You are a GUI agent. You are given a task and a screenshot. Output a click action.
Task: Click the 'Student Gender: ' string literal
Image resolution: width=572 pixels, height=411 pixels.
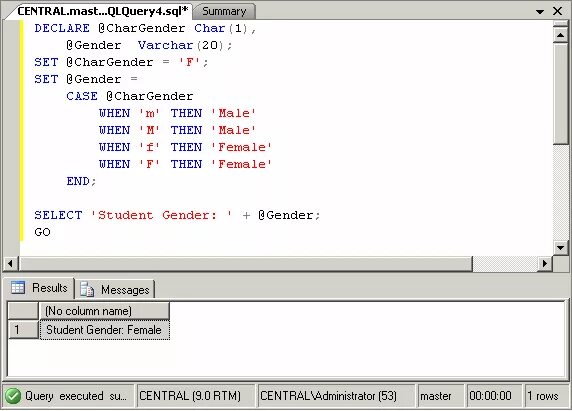click(162, 215)
